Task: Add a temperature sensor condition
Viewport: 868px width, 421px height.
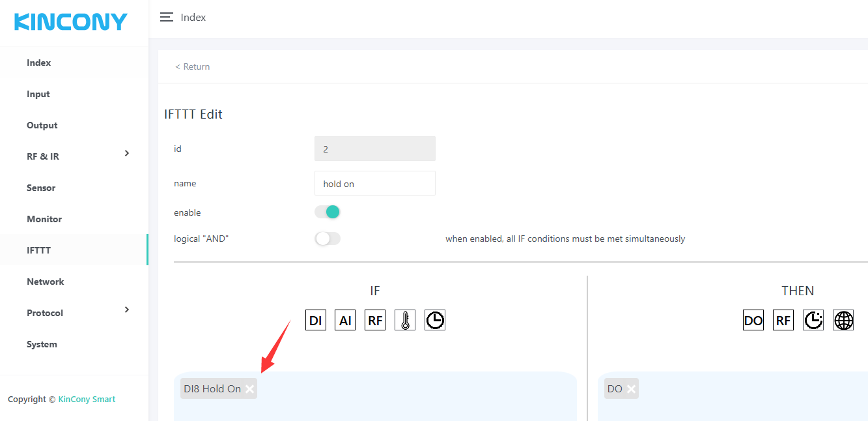Action: point(405,321)
